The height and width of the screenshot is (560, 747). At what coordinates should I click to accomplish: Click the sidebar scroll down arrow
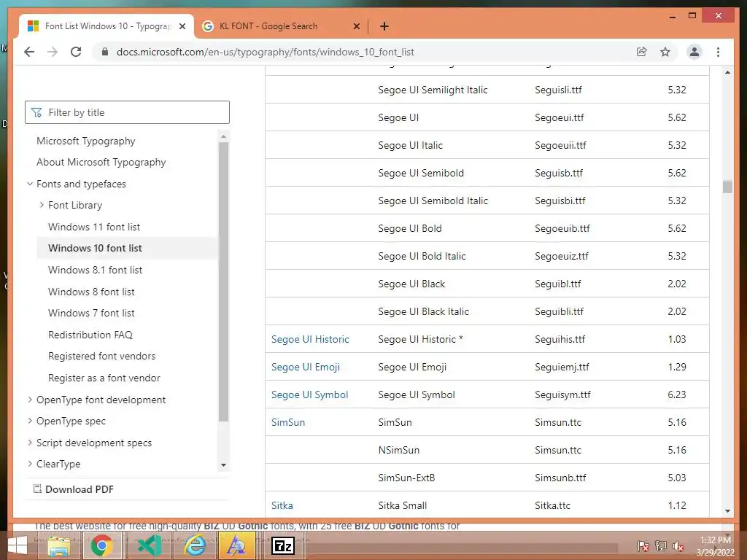coord(223,464)
